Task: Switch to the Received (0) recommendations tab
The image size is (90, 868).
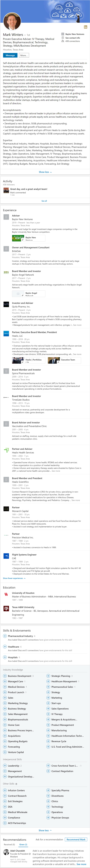Action: point(9,844)
